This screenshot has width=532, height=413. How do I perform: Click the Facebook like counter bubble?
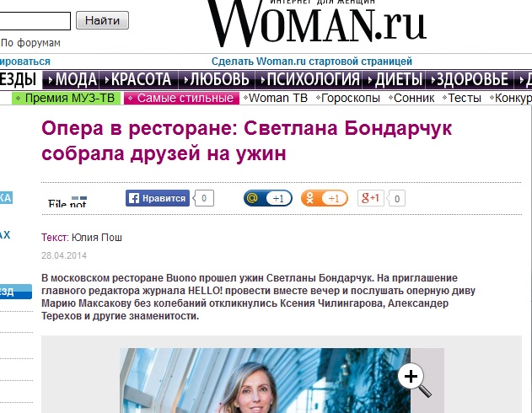tap(203, 198)
